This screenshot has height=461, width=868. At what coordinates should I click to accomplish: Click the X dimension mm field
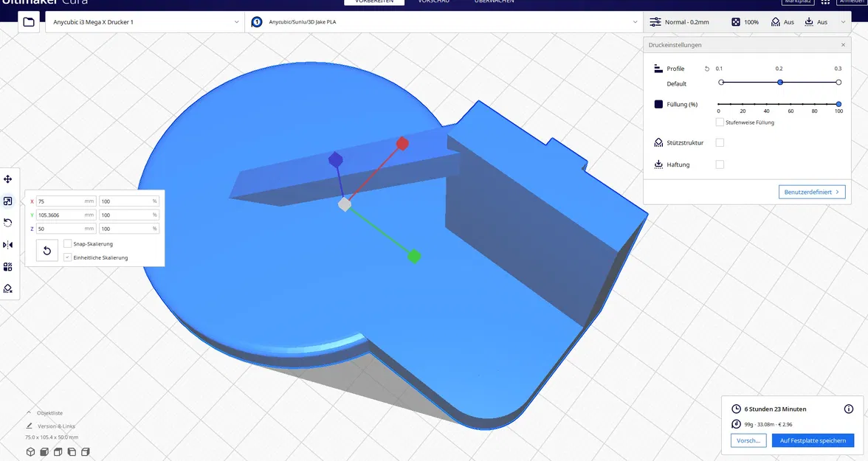click(66, 201)
